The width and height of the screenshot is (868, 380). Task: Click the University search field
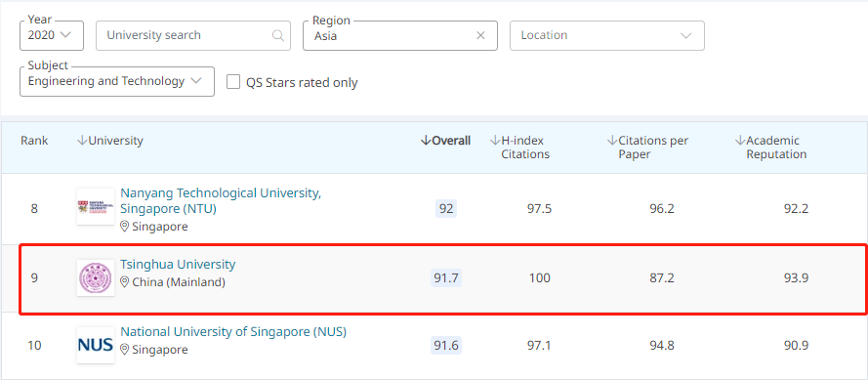coord(193,35)
